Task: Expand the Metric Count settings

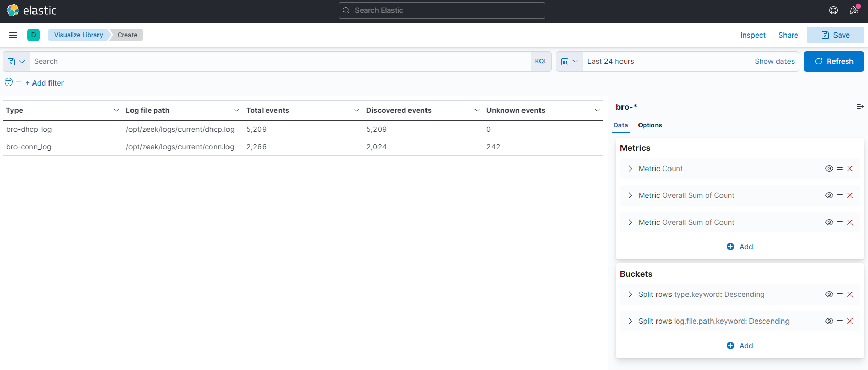Action: tap(630, 169)
